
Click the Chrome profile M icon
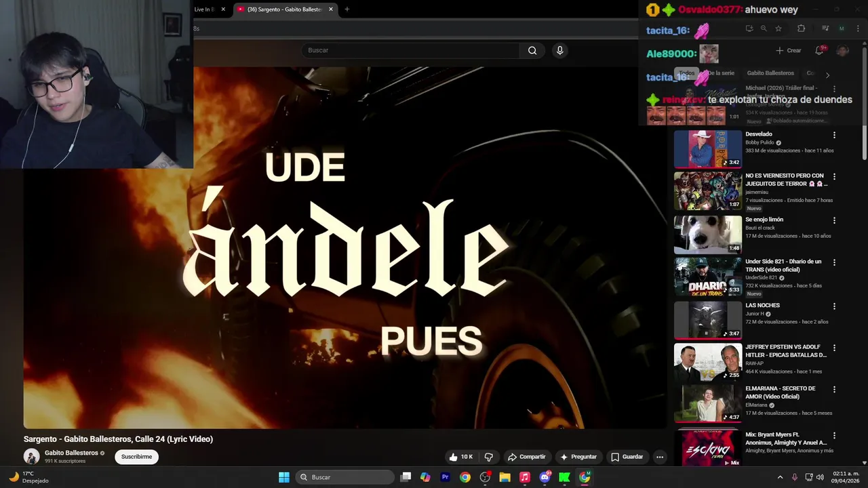(842, 28)
